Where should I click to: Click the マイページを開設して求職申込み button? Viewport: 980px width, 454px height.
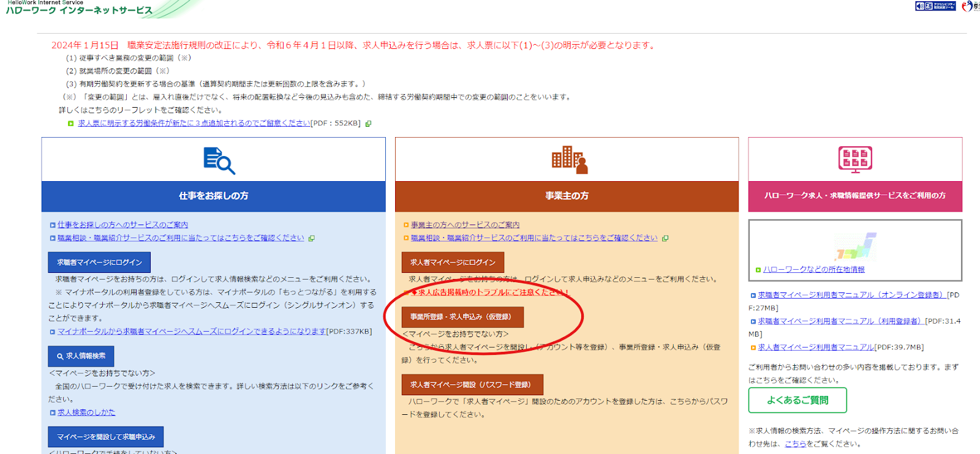click(x=106, y=437)
